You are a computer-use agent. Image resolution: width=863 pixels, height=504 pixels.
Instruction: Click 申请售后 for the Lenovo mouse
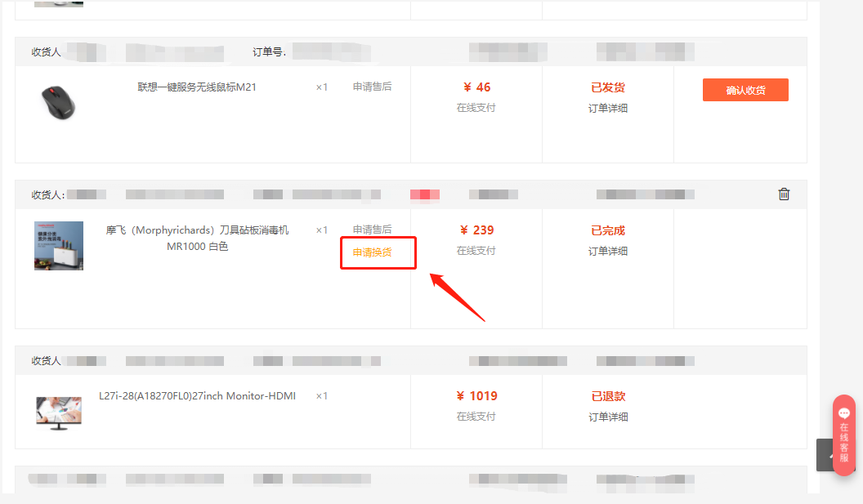point(372,87)
